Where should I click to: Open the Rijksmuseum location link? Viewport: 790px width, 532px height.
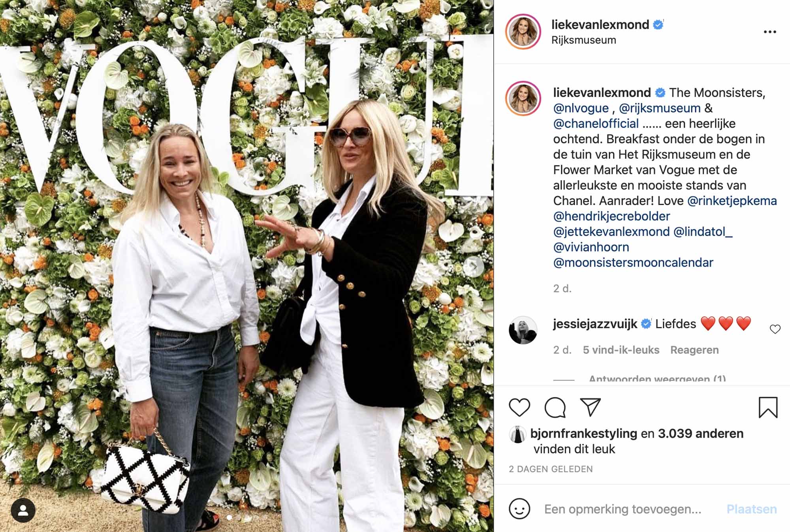pos(583,40)
